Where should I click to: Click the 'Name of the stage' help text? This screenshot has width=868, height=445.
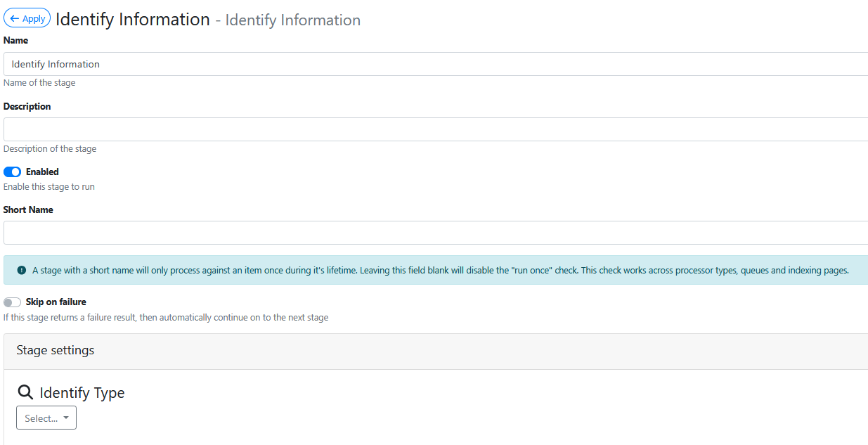click(39, 83)
